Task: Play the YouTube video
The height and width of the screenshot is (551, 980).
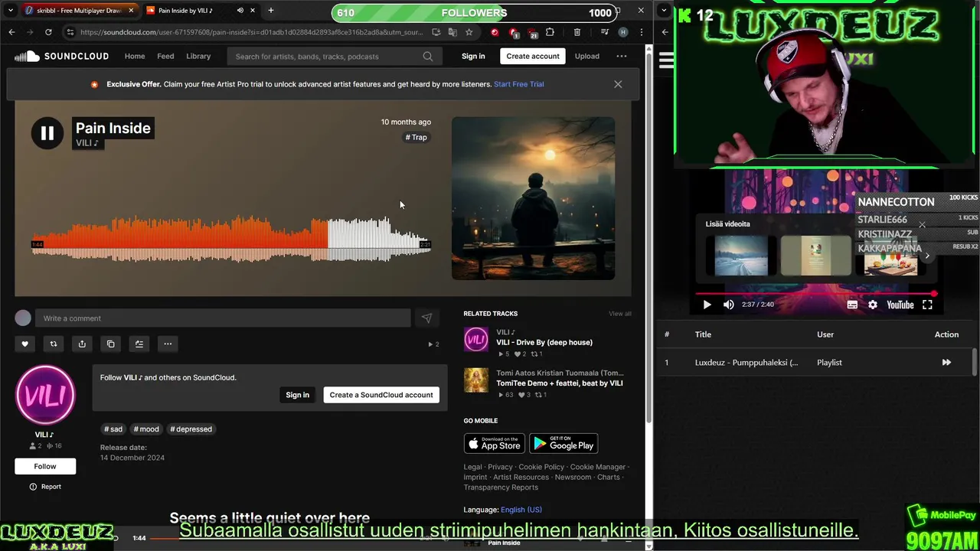Action: [x=707, y=305]
